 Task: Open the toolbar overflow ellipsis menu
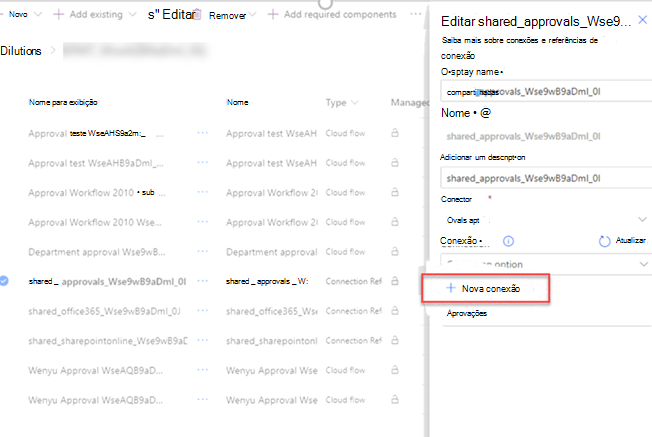415,14
